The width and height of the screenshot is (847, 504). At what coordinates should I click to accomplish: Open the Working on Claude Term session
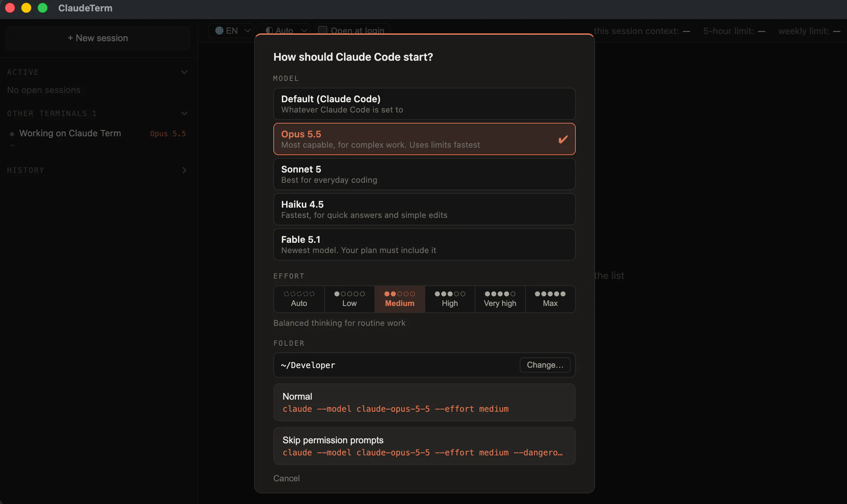tap(98, 138)
